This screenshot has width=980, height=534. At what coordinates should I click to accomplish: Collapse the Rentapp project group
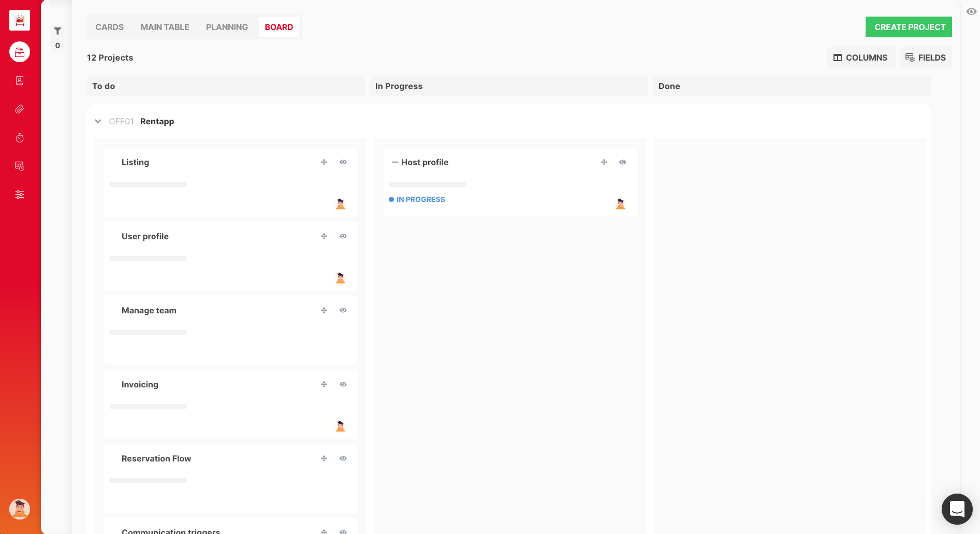click(98, 121)
